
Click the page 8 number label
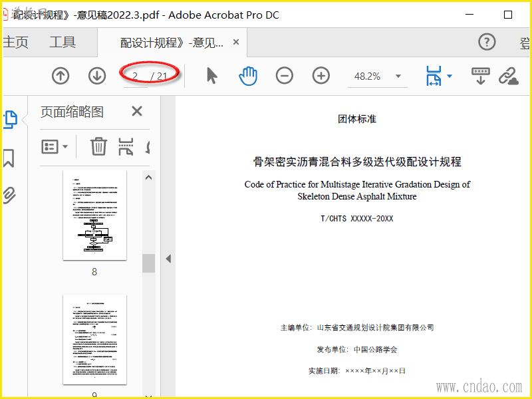pyautogui.click(x=94, y=272)
